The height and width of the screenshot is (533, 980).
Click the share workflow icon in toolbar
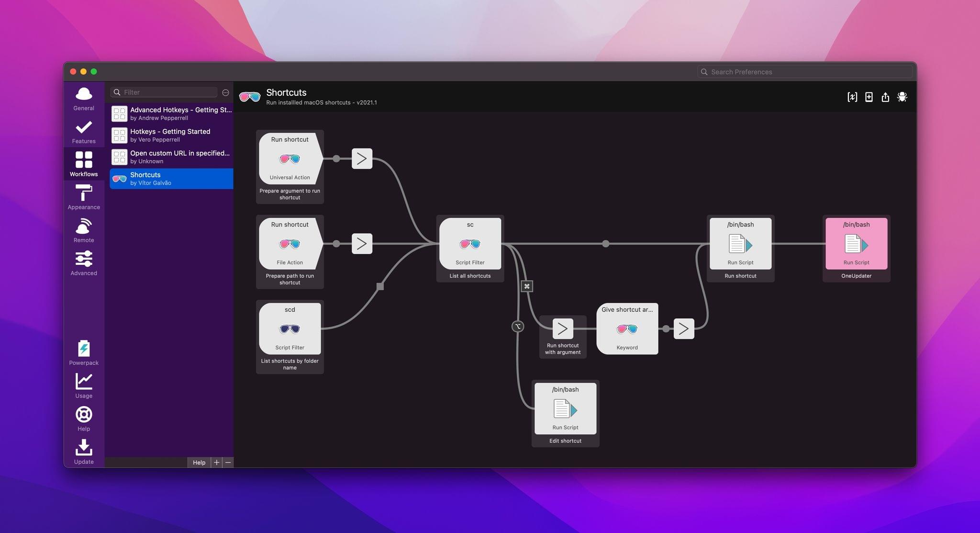pos(886,96)
